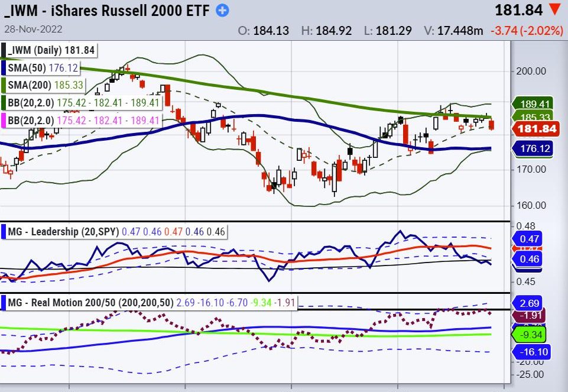The width and height of the screenshot is (568, 392).
Task: Click the black color swatch beside _IWM (Daily)
Action: click(4, 50)
